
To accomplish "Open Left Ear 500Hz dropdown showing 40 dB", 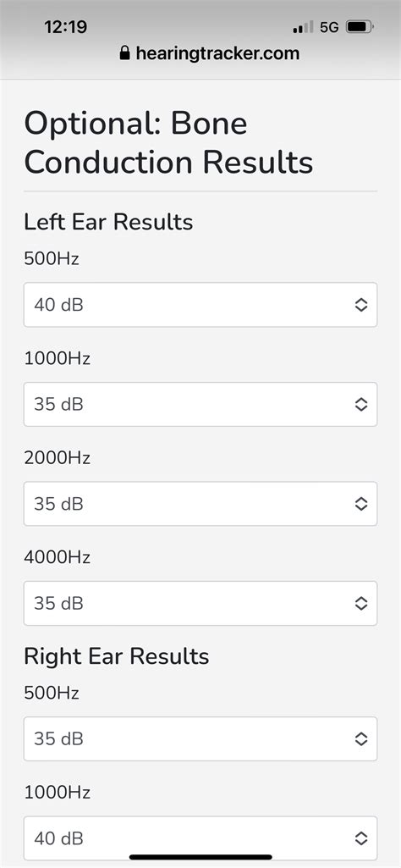I will [x=200, y=305].
